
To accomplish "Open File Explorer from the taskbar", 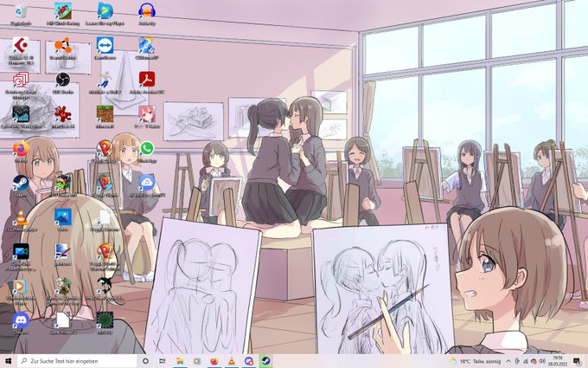I will 180,361.
